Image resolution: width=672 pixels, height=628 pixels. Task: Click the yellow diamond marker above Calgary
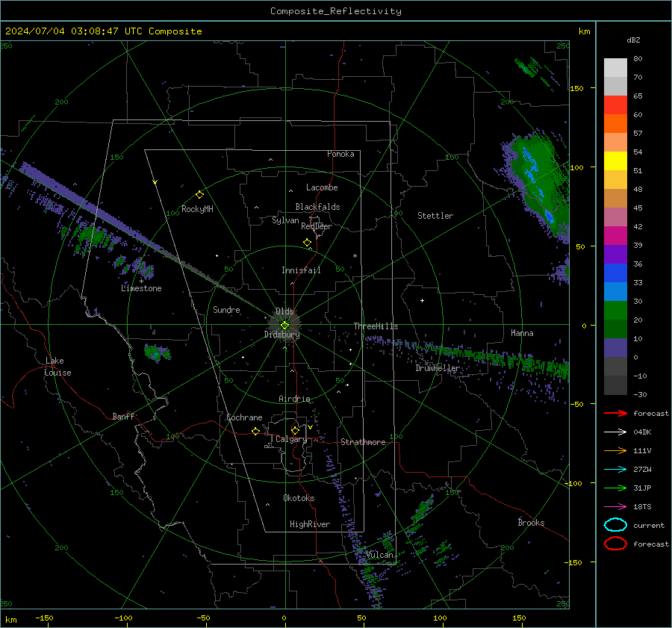[295, 430]
